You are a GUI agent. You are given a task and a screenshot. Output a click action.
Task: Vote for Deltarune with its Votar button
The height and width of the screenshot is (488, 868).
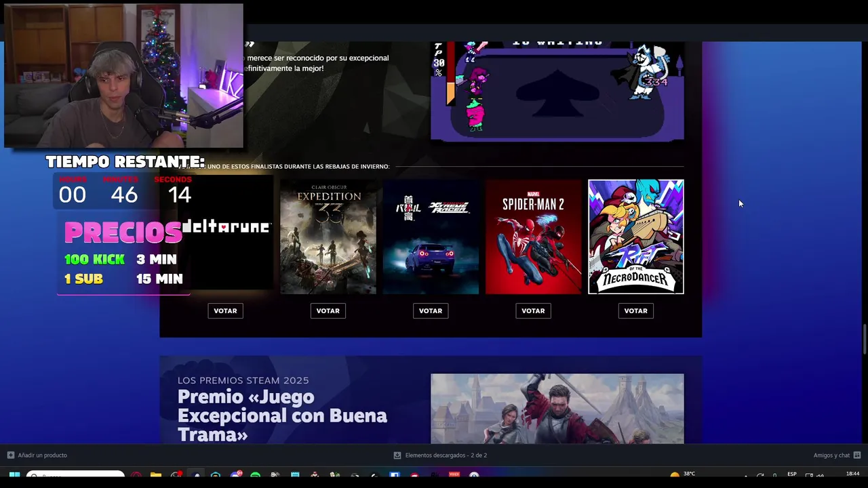click(x=225, y=310)
